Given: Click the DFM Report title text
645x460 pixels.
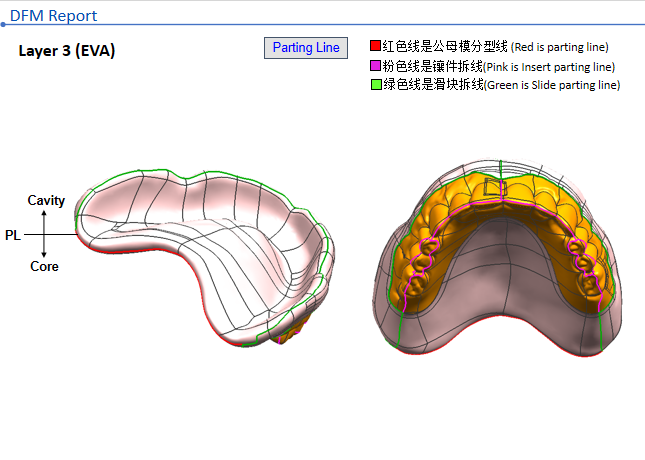Looking at the screenshot, I should 53,15.
